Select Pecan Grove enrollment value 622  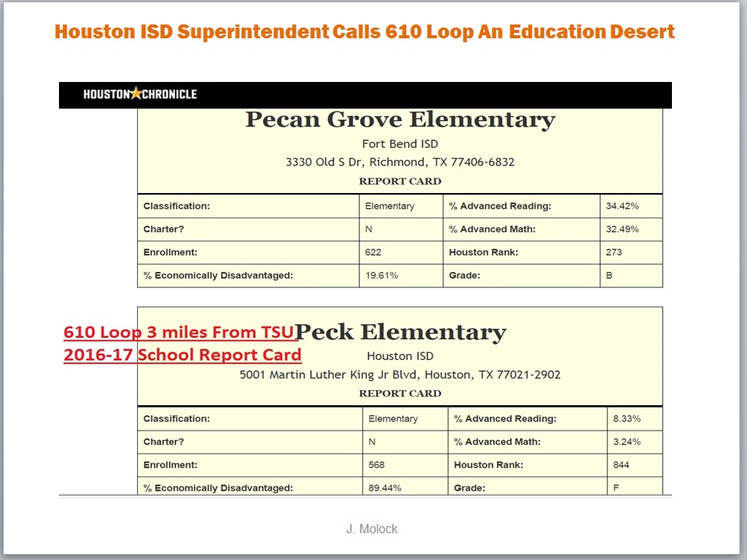coord(373,252)
